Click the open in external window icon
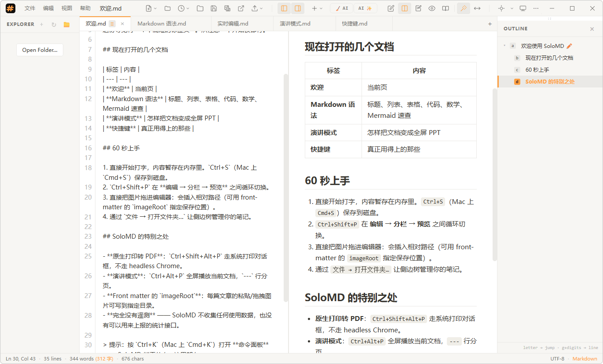The width and height of the screenshot is (603, 364). click(x=241, y=8)
